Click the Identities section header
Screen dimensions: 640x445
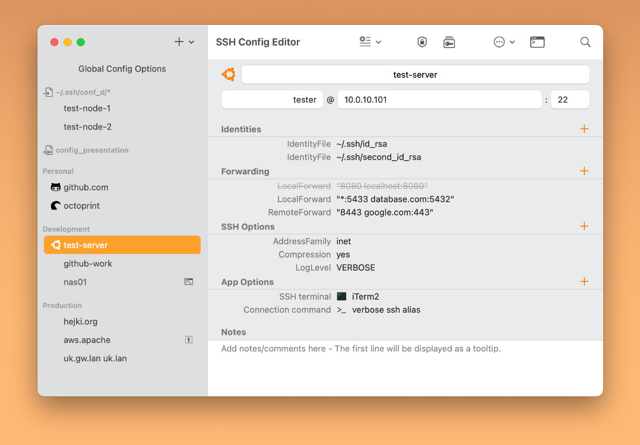tap(241, 129)
